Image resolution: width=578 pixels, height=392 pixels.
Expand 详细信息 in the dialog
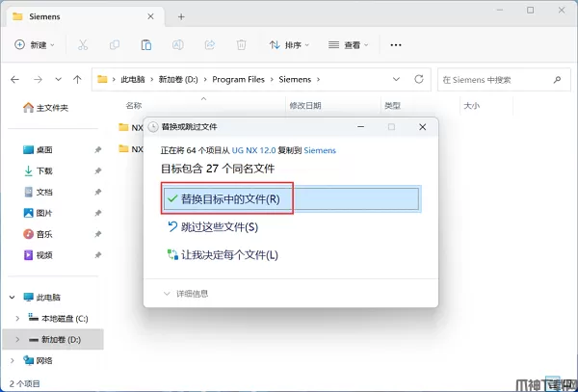point(186,294)
